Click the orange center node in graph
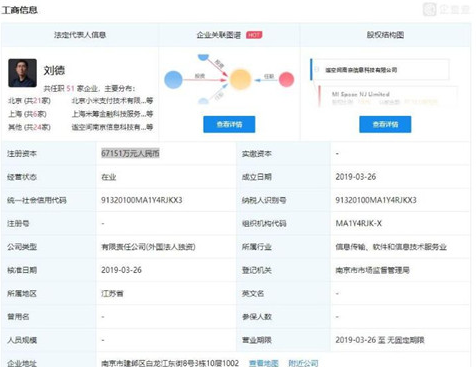This screenshot has height=367, width=476. coord(240,79)
